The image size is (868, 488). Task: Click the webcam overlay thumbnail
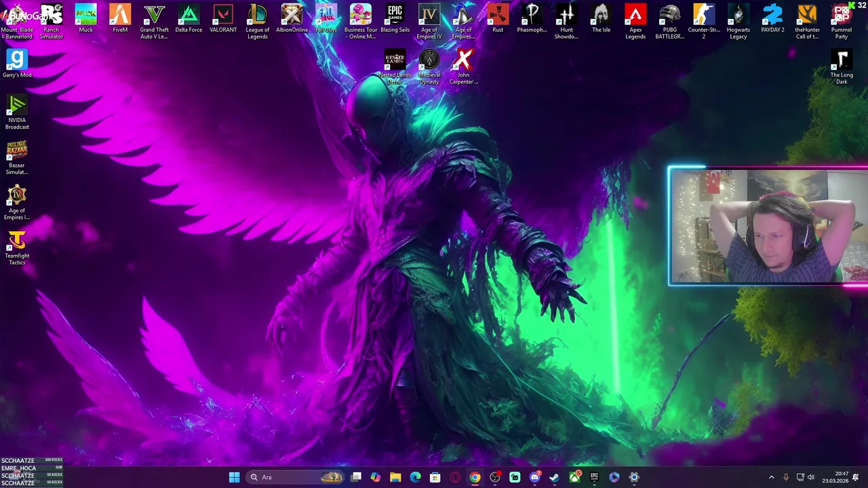point(768,226)
